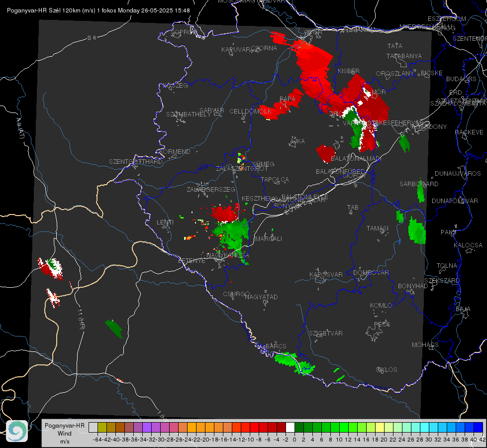
Task: Click the KISBER city label
Action: click(x=349, y=71)
